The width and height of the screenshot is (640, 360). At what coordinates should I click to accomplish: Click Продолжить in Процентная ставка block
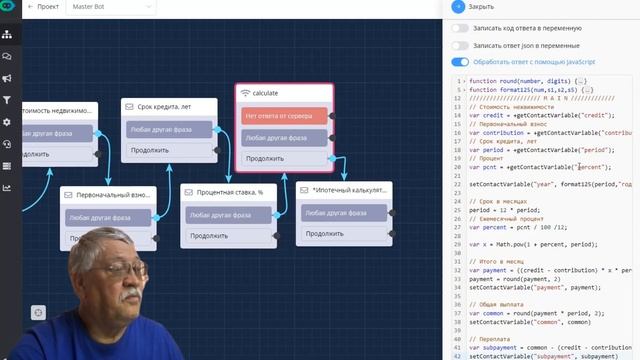(228, 236)
